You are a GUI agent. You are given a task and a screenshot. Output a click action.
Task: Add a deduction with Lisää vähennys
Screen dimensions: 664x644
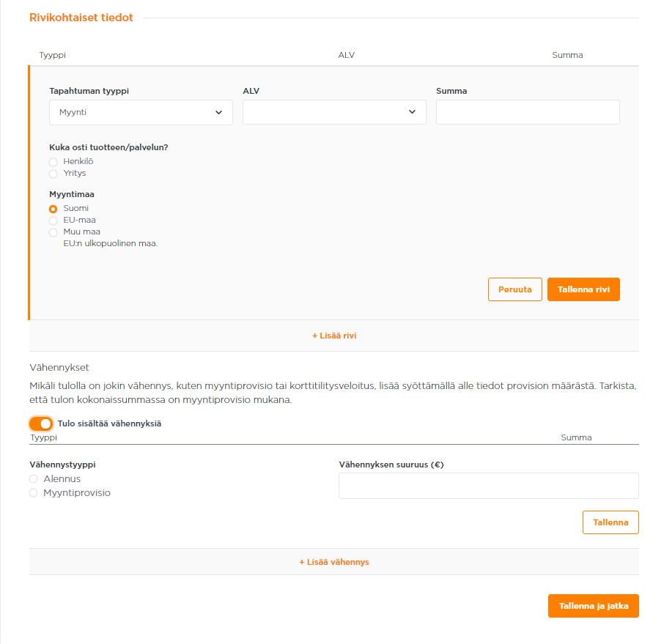pyautogui.click(x=334, y=562)
